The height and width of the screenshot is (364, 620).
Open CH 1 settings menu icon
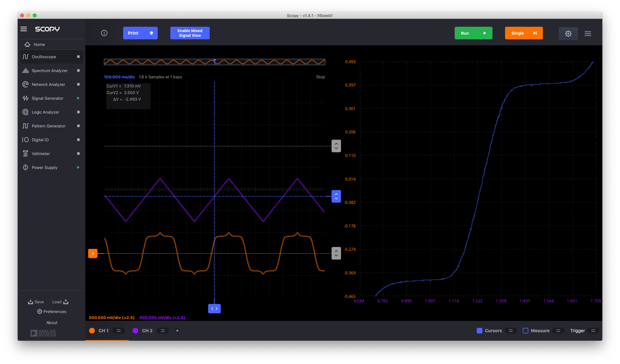point(119,331)
